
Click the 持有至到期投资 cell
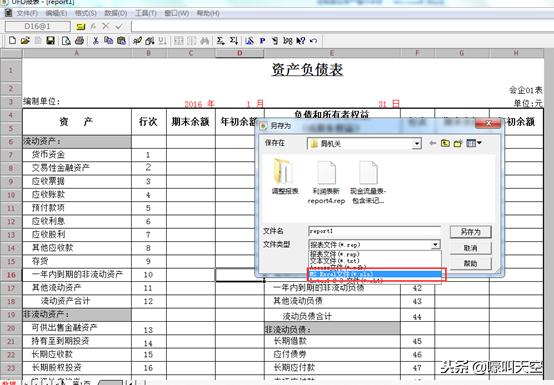(x=77, y=341)
